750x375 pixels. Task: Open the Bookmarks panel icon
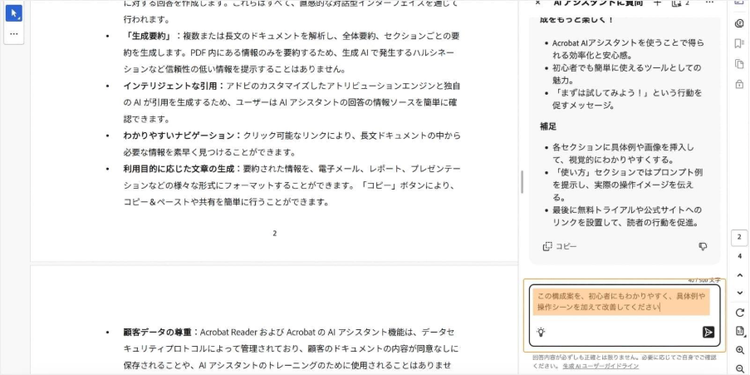tap(739, 44)
